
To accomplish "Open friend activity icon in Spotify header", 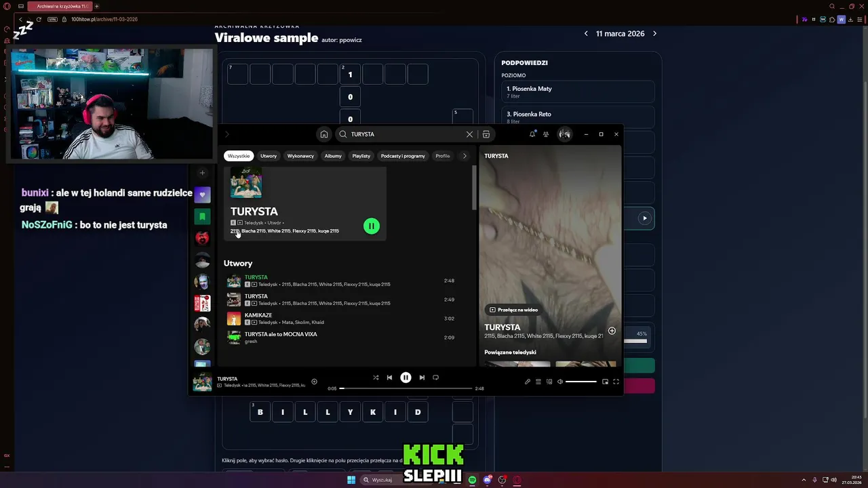I will (546, 134).
